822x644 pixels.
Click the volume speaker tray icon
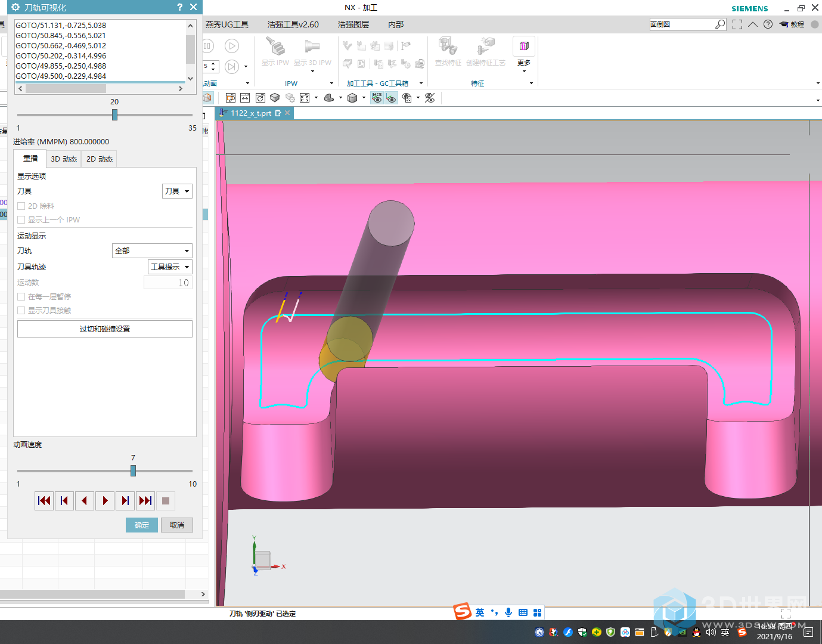pyautogui.click(x=711, y=632)
